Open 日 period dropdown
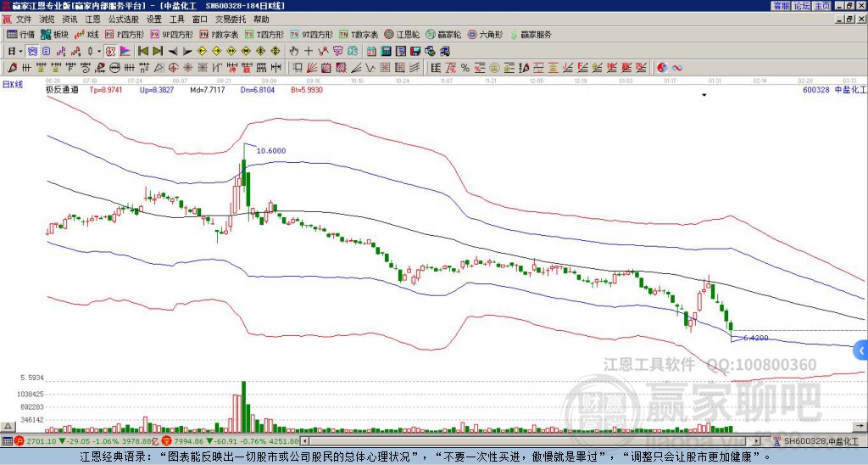The image size is (868, 465). point(15,52)
